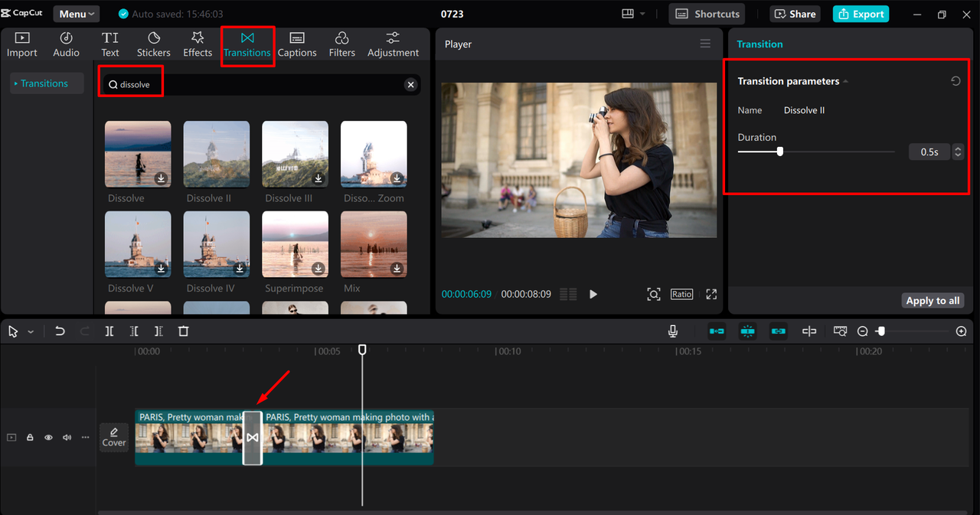Collapse the Transition parameters section
This screenshot has height=515, width=980.
click(x=845, y=81)
